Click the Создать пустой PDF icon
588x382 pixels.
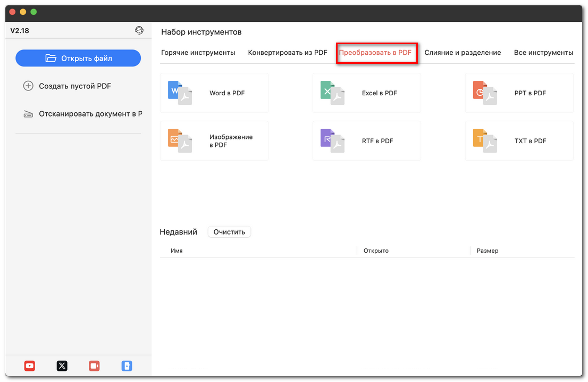coord(28,86)
